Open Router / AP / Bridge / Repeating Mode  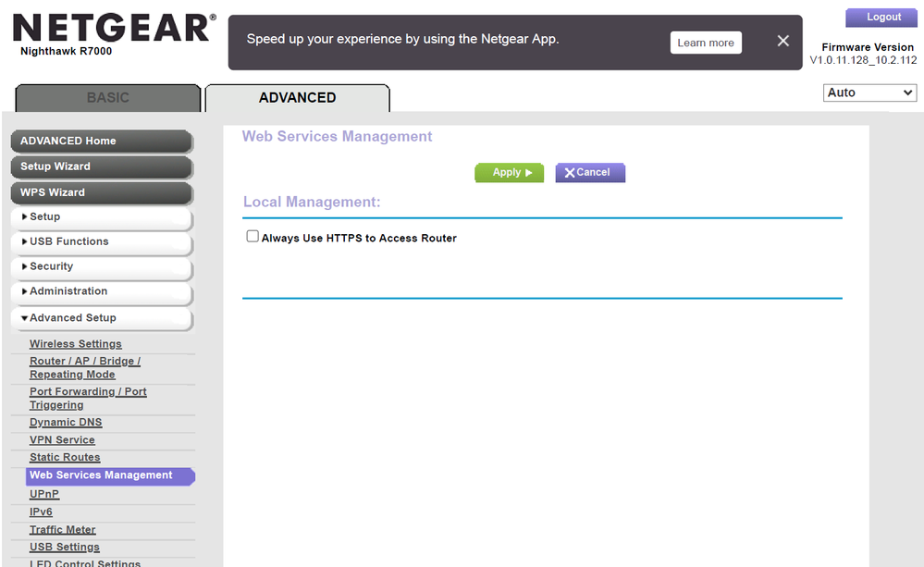85,368
